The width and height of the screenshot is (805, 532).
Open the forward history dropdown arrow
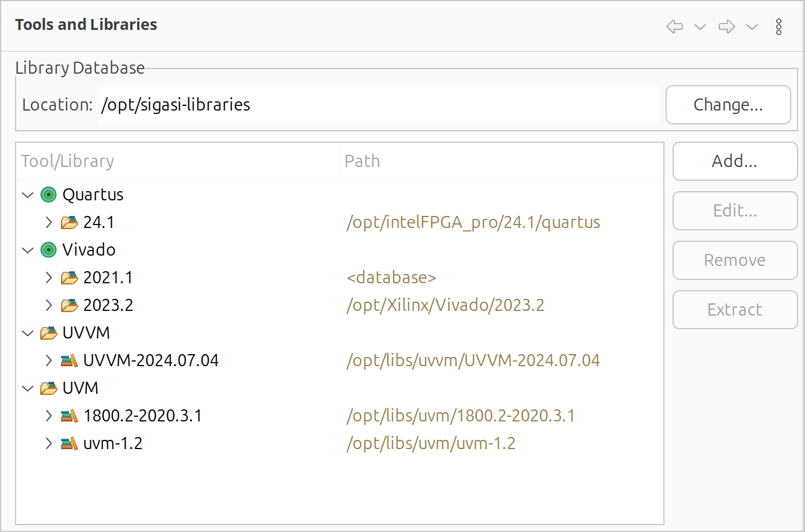pyautogui.click(x=752, y=27)
